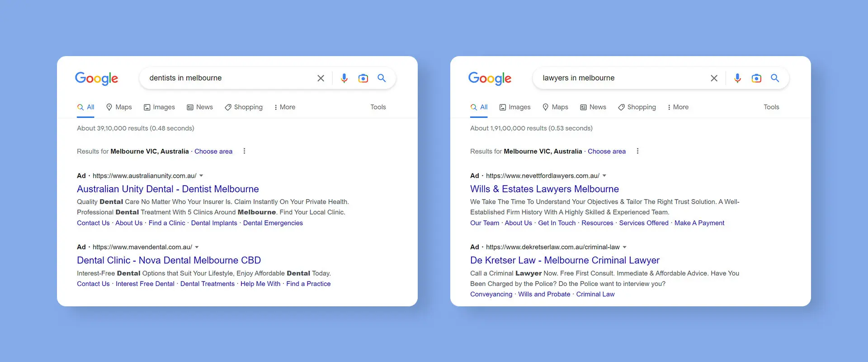The height and width of the screenshot is (362, 868).
Task: Expand ad arrow next to mavendental.com.au URL
Action: (x=197, y=247)
